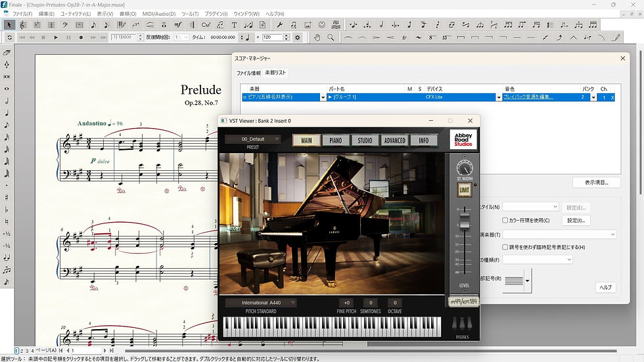Click the ヘルプ button in Score Manager
644x362 pixels.
pos(605,287)
